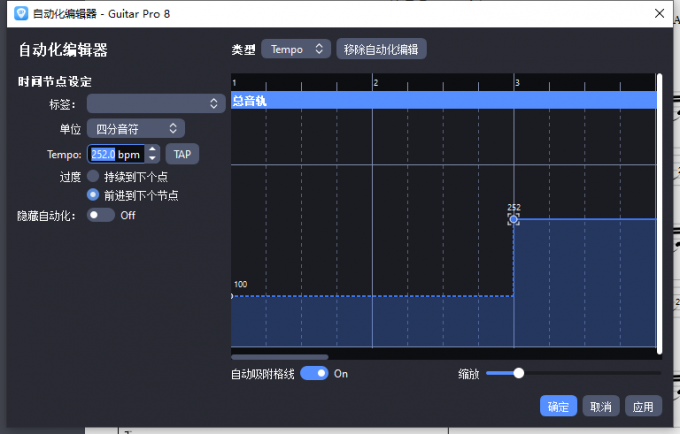Click the horizontal scrollbar under the graph
The height and width of the screenshot is (434, 680).
[x=279, y=356]
